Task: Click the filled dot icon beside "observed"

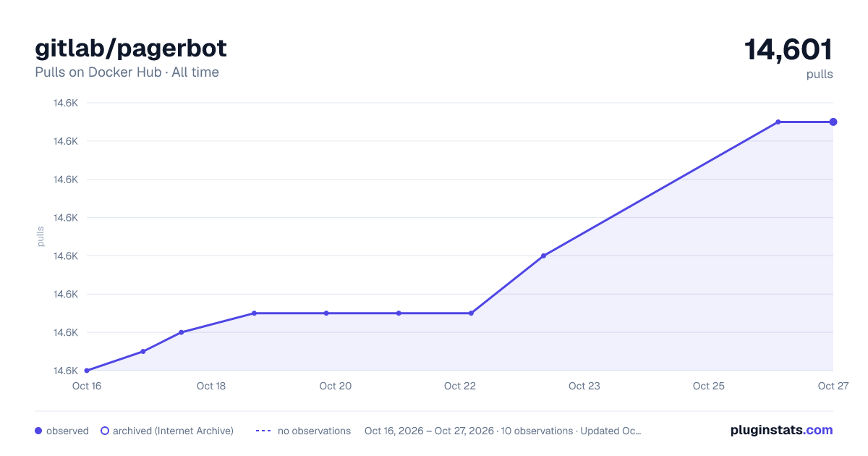Action: [38, 431]
